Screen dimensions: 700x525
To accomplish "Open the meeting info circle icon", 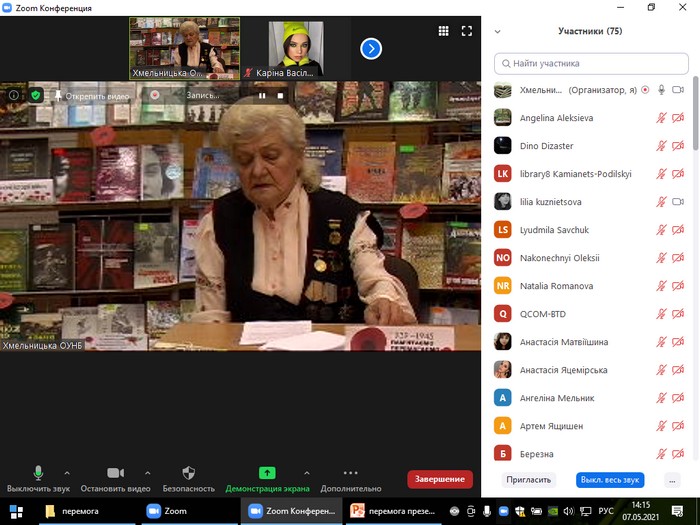I will tap(14, 95).
